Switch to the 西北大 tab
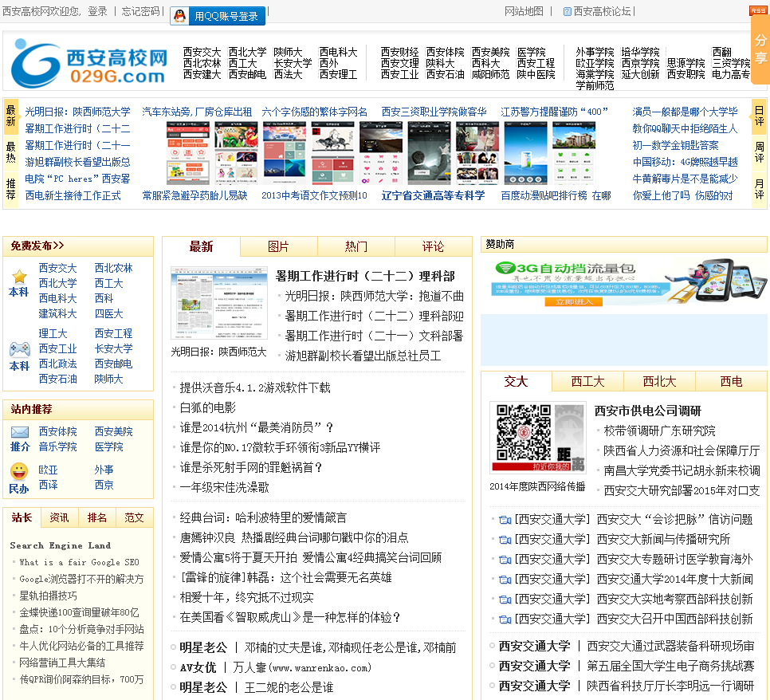Image resolution: width=770 pixels, height=700 pixels. coord(659,381)
